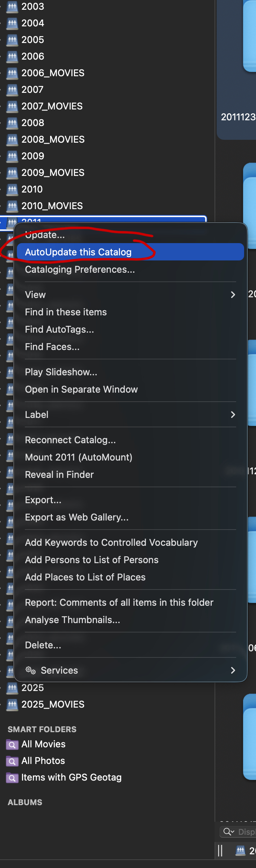
Task: Click Find Faces in the context menu
Action: (x=52, y=347)
